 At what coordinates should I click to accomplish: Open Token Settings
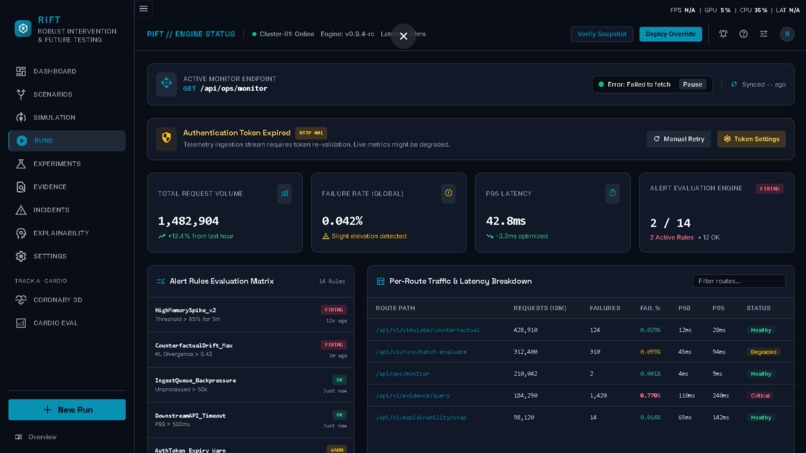click(752, 139)
